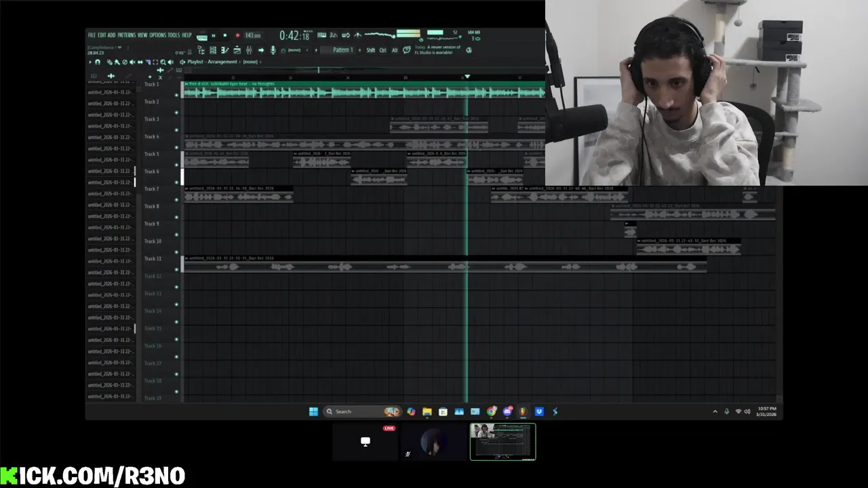Mute Track 11 with its green dot
Viewport: 868px width, 488px height.
[x=177, y=269]
